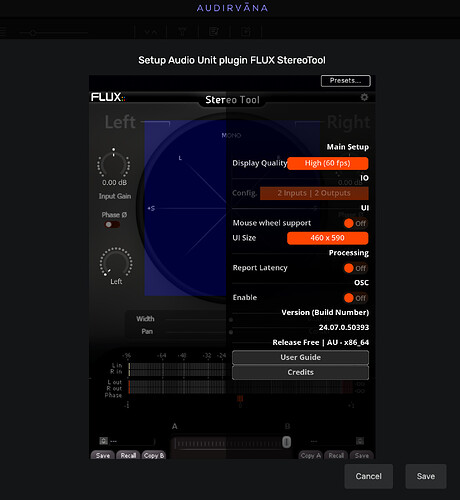Click the Audirvana logo at top
This screenshot has width=460, height=500.
click(x=232, y=8)
